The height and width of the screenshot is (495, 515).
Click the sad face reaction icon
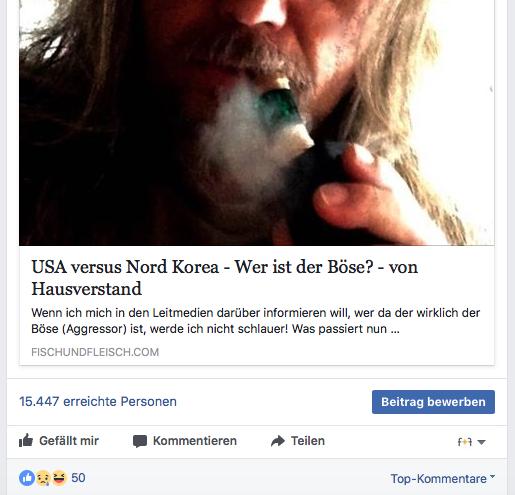coord(43,478)
